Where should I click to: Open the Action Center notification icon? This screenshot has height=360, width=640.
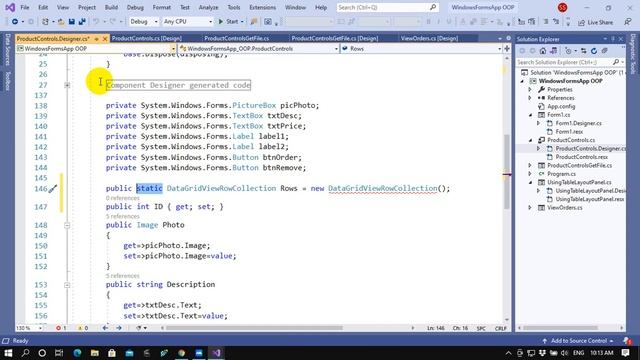[x=625, y=353]
